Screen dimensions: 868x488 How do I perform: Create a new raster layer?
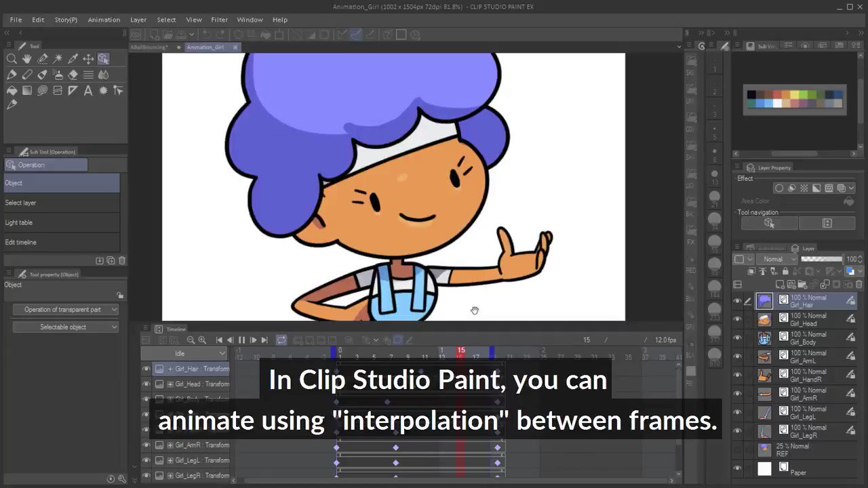click(780, 285)
